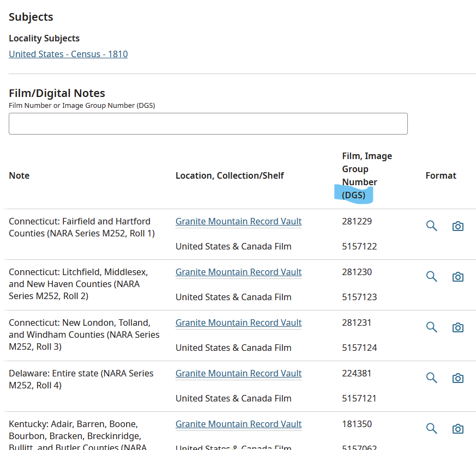This screenshot has height=450, width=476.
Task: Open camera icon for Kentucky film 181350
Action: click(x=458, y=429)
